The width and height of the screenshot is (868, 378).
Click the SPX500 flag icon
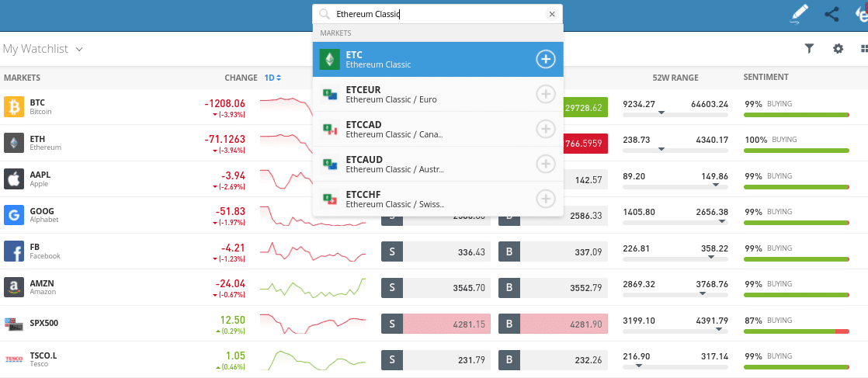[x=14, y=323]
